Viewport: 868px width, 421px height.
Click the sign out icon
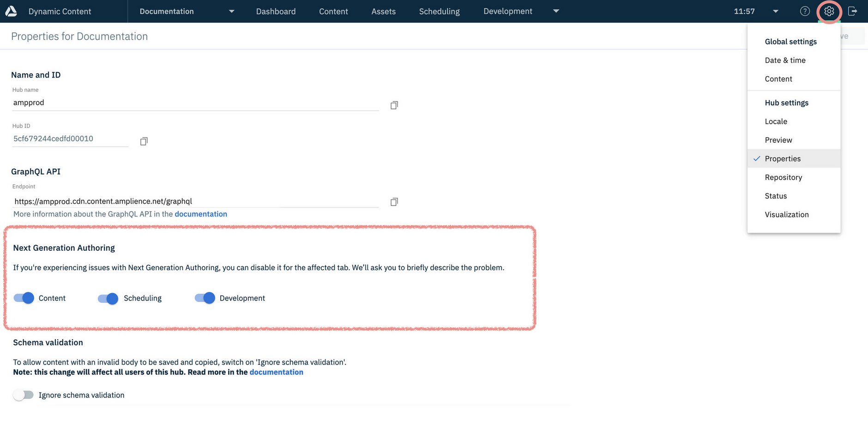click(x=853, y=11)
